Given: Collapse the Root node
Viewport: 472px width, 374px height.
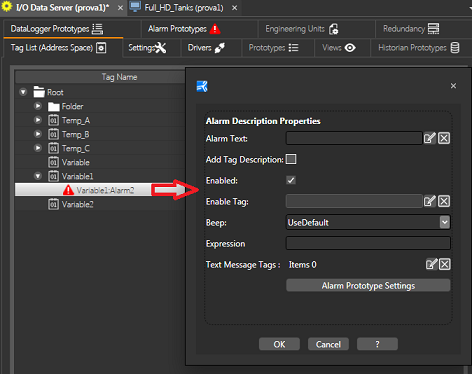Looking at the screenshot, I should pos(23,92).
